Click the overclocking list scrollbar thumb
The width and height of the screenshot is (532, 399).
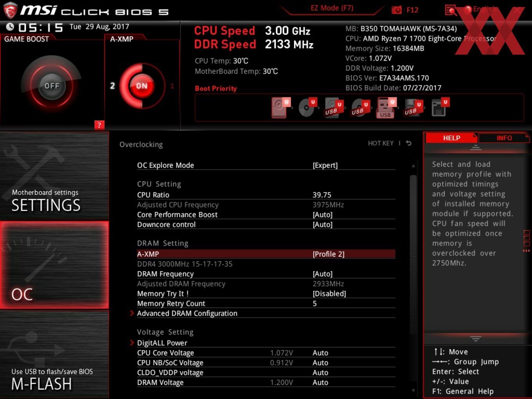point(413,254)
